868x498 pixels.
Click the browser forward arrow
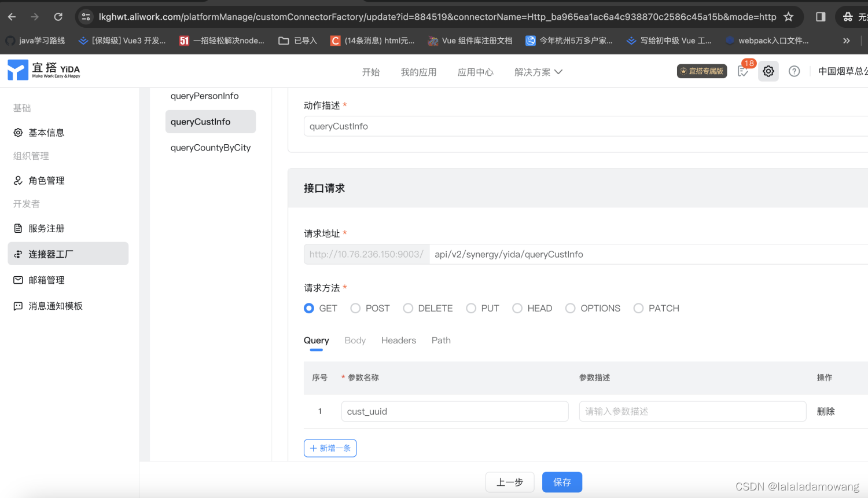point(35,17)
